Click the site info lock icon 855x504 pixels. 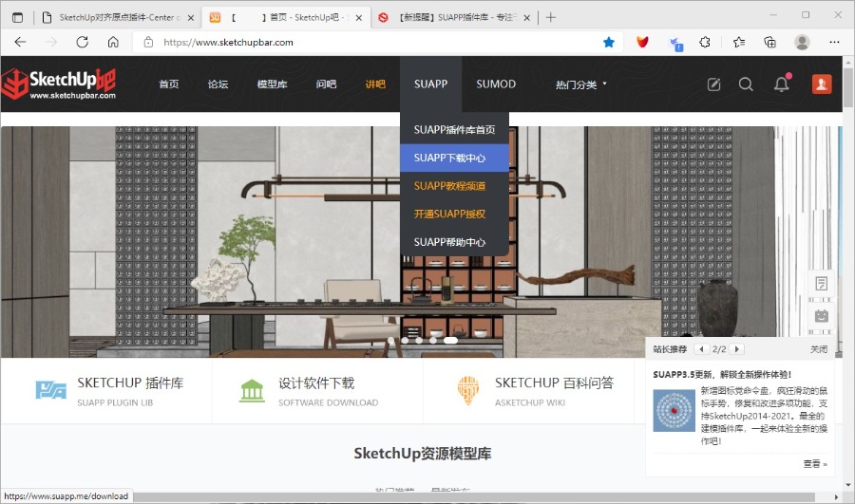click(x=148, y=42)
